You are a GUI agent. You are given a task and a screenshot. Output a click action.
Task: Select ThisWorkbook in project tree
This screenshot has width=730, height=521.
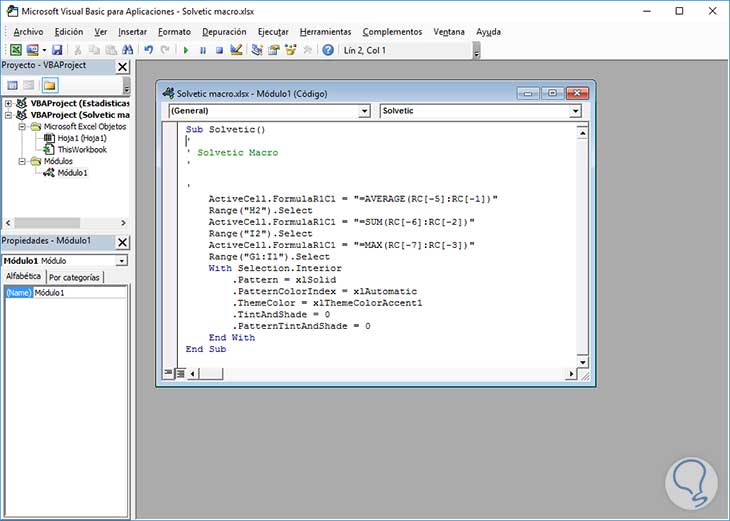coord(82,150)
